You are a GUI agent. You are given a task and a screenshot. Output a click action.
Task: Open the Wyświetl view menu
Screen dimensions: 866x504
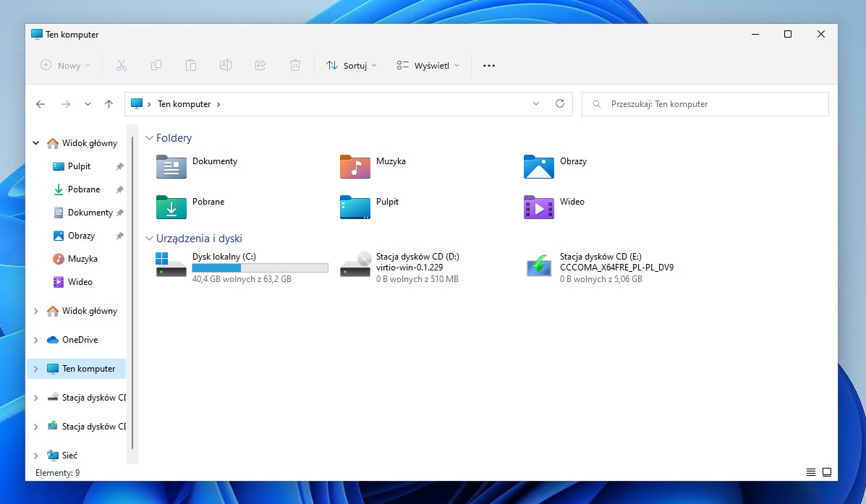pos(428,65)
